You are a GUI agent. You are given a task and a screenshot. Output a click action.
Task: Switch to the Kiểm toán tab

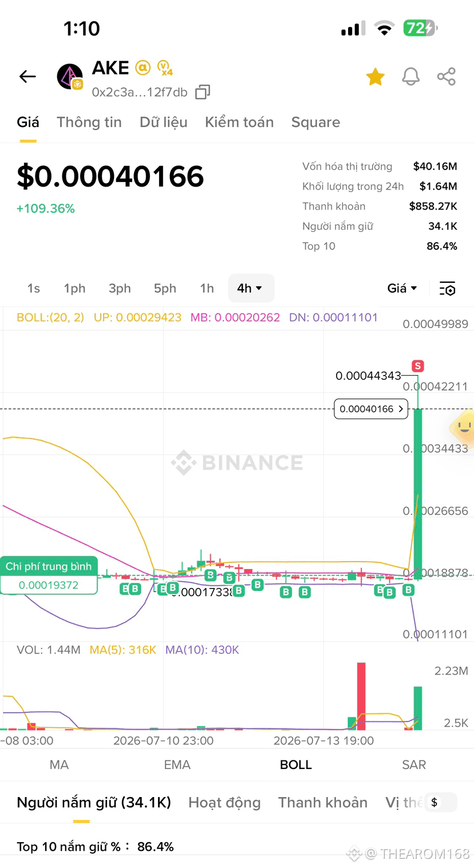click(x=239, y=123)
